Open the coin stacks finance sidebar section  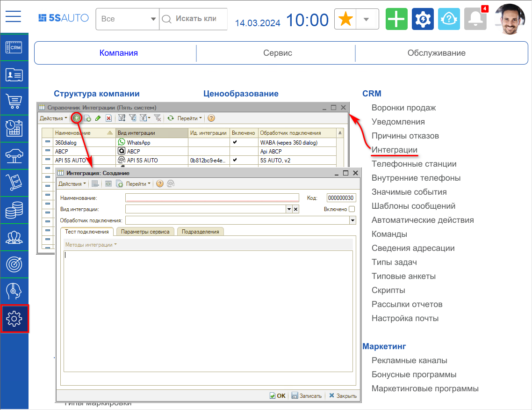[14, 210]
